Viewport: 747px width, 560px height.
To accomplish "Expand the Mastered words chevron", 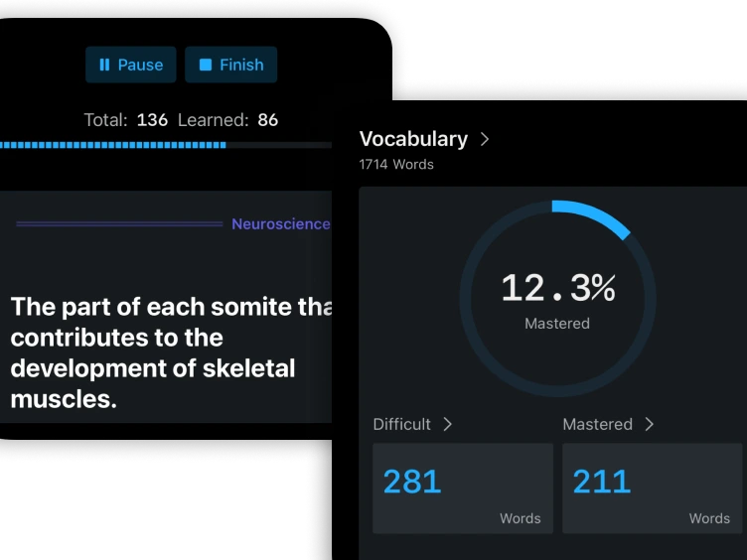I will pyautogui.click(x=649, y=424).
